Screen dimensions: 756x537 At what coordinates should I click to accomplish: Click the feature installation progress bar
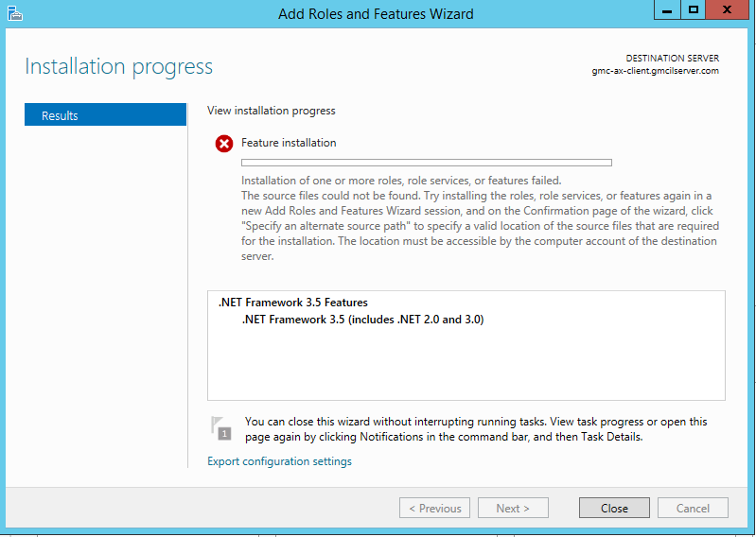(427, 163)
